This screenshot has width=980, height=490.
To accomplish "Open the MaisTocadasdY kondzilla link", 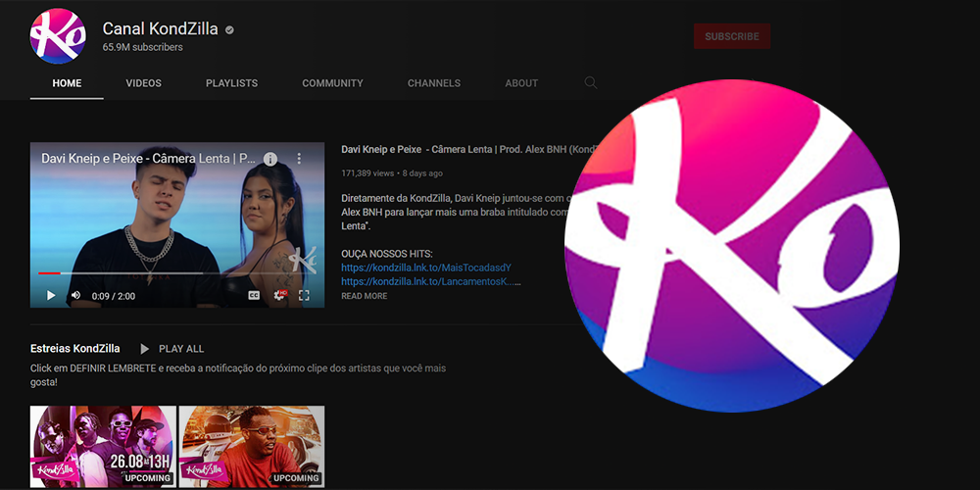I will pos(426,268).
